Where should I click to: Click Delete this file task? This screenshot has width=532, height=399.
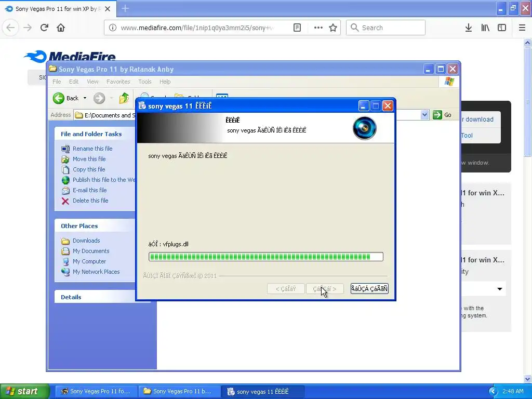pos(90,201)
